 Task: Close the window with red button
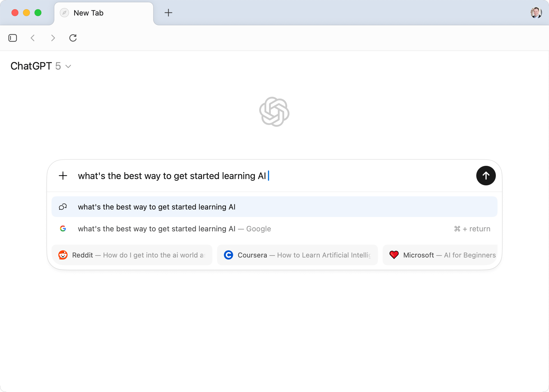(x=15, y=13)
